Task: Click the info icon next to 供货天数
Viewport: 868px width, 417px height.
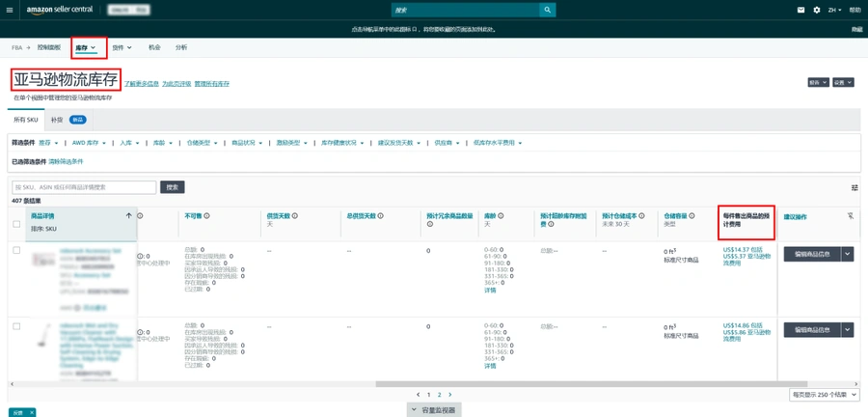Action: click(x=295, y=215)
